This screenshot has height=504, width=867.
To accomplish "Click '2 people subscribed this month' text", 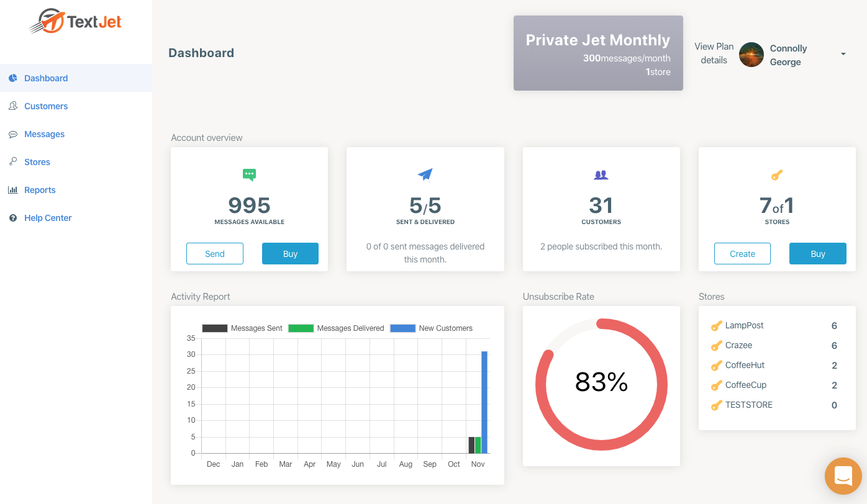I will point(601,246).
